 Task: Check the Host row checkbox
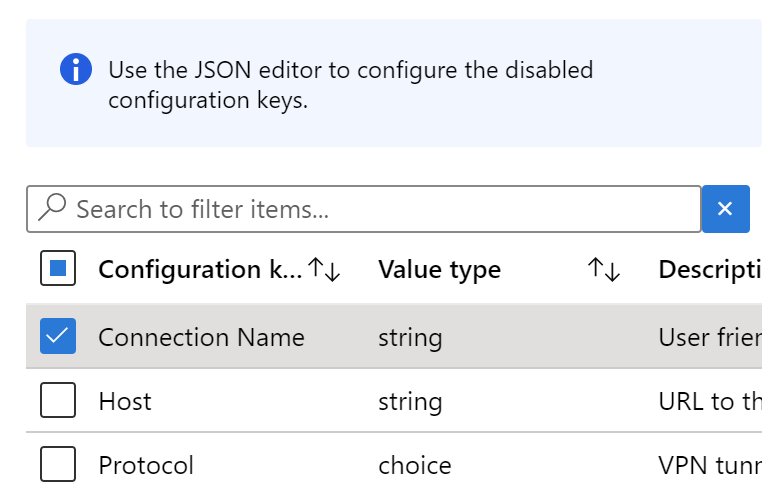click(58, 401)
